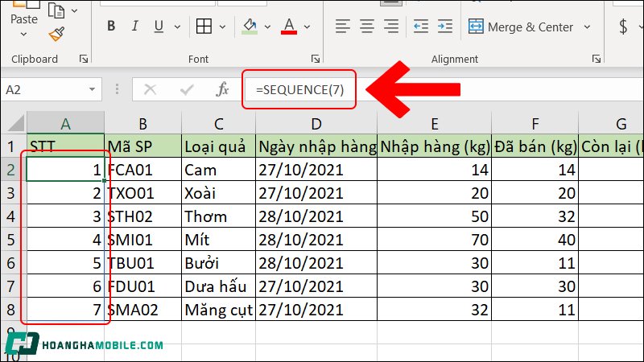Open the Clipboard dialog launcher

[x=84, y=59]
